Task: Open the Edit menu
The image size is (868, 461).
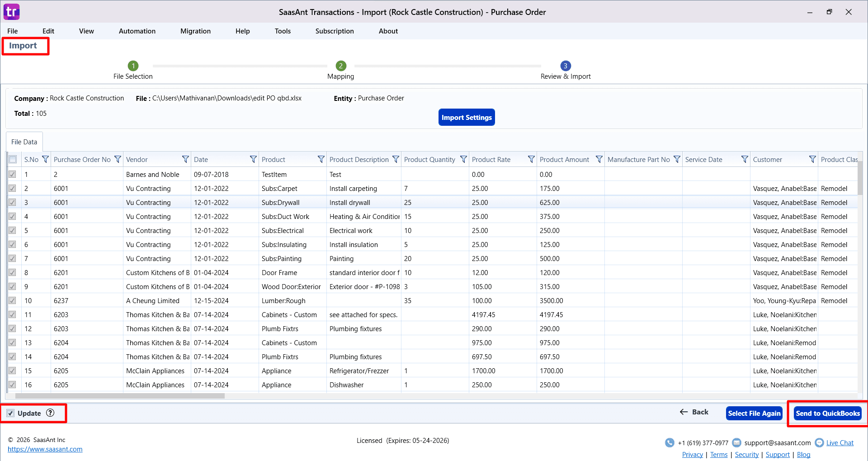Action: [48, 31]
